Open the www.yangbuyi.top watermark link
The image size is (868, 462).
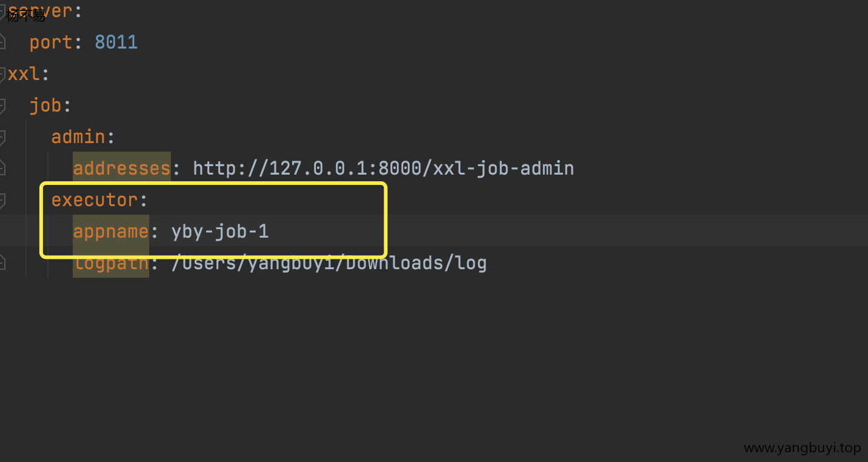click(x=802, y=448)
